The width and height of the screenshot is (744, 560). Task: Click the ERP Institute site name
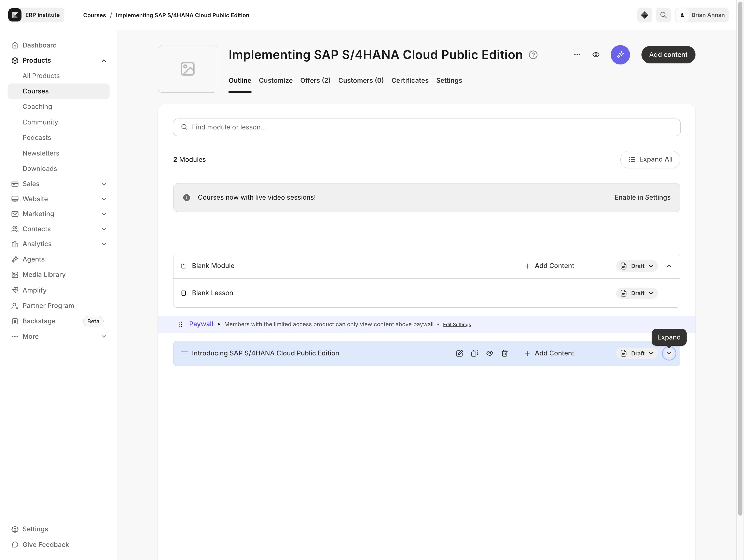[x=42, y=15]
